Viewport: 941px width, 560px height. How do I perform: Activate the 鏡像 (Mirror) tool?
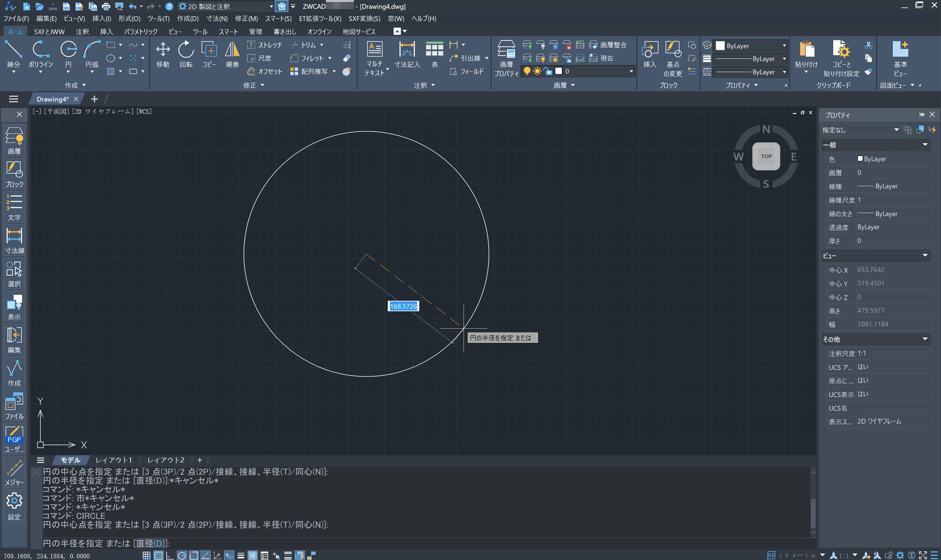[x=232, y=54]
